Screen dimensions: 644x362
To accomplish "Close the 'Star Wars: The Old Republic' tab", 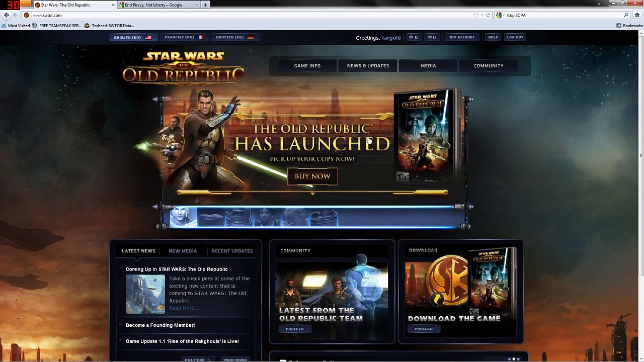I will [113, 5].
